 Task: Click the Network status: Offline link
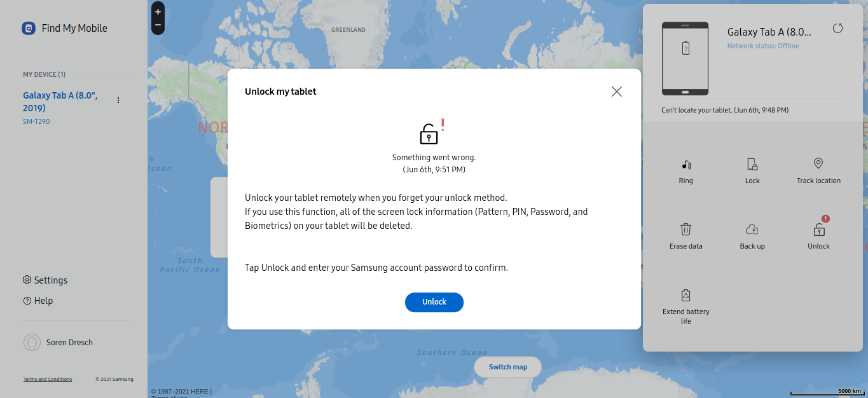pos(762,45)
